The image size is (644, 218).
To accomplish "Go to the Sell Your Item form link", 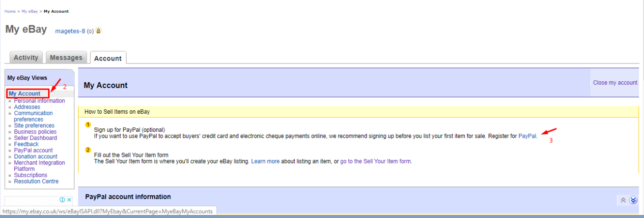I will [x=375, y=161].
